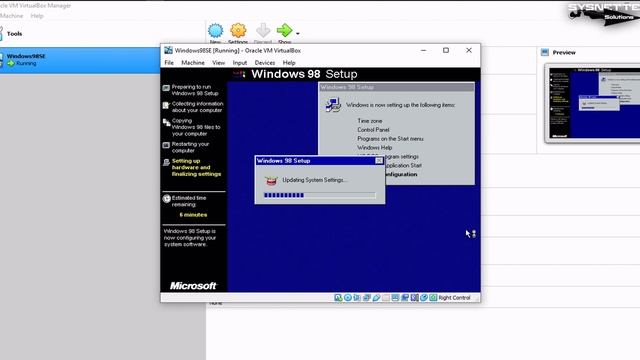640x360 pixels.
Task: Click 'Copying Windows 98 files' step
Action: [196, 127]
